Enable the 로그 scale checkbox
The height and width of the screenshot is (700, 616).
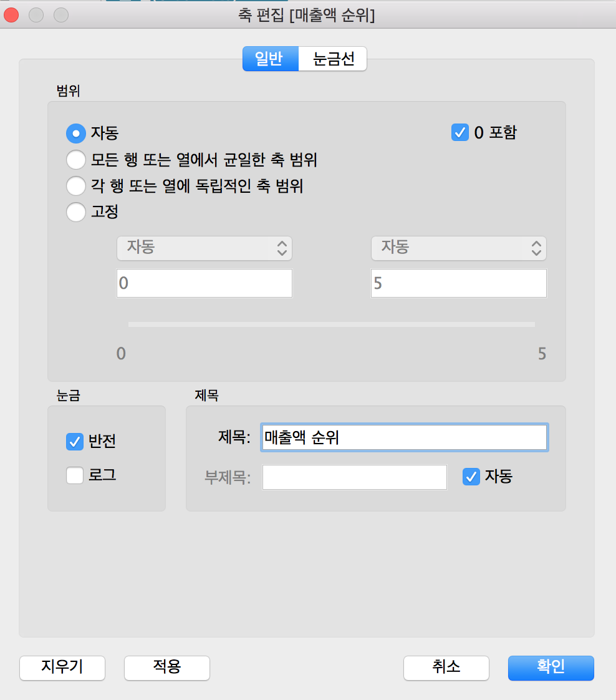click(x=75, y=475)
